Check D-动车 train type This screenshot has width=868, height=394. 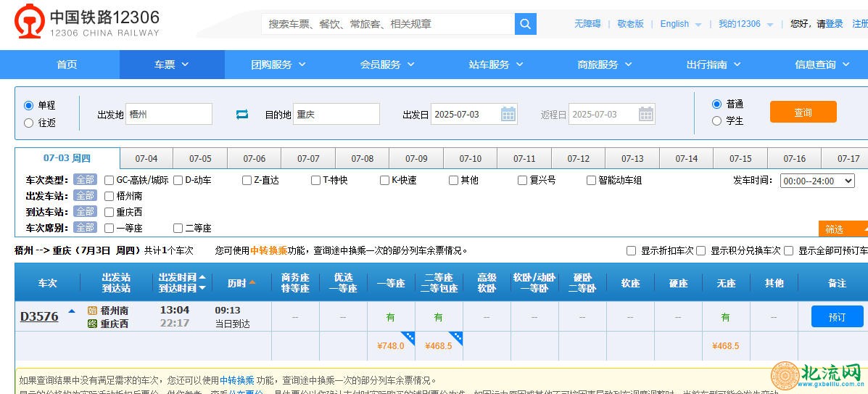[178, 180]
